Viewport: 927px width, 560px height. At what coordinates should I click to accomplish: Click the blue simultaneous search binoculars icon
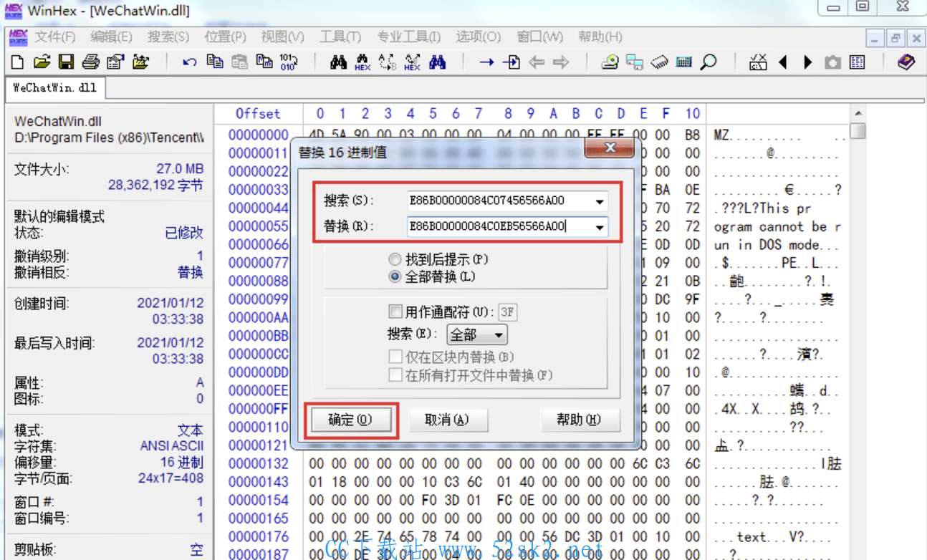[x=437, y=62]
